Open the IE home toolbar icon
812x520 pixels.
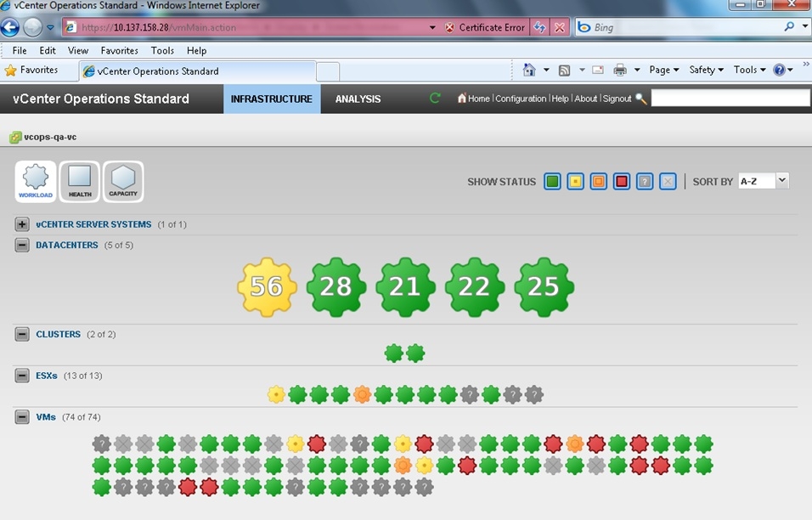[528, 70]
